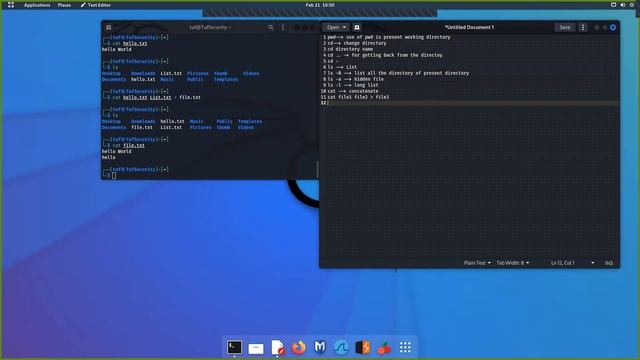
Task: Click the terminal search icon
Action: [271, 27]
